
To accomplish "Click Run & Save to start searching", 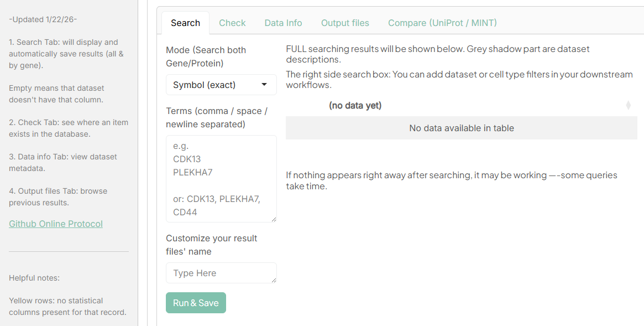I will click(196, 303).
